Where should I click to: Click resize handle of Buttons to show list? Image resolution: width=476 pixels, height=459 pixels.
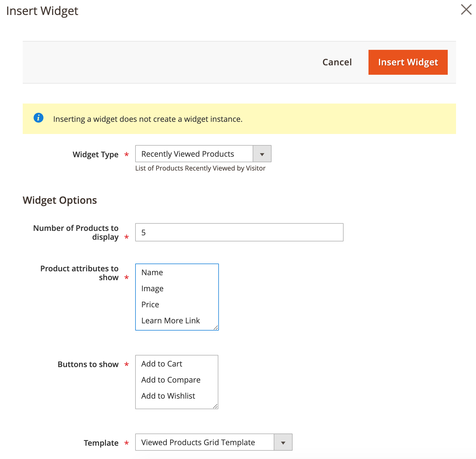coord(215,406)
